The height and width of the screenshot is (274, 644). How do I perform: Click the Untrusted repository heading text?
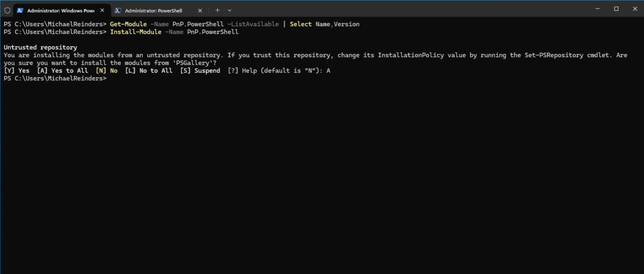point(40,47)
